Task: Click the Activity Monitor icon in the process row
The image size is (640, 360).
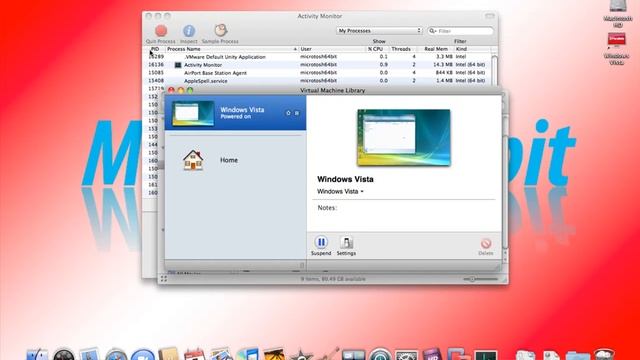Action: click(178, 65)
